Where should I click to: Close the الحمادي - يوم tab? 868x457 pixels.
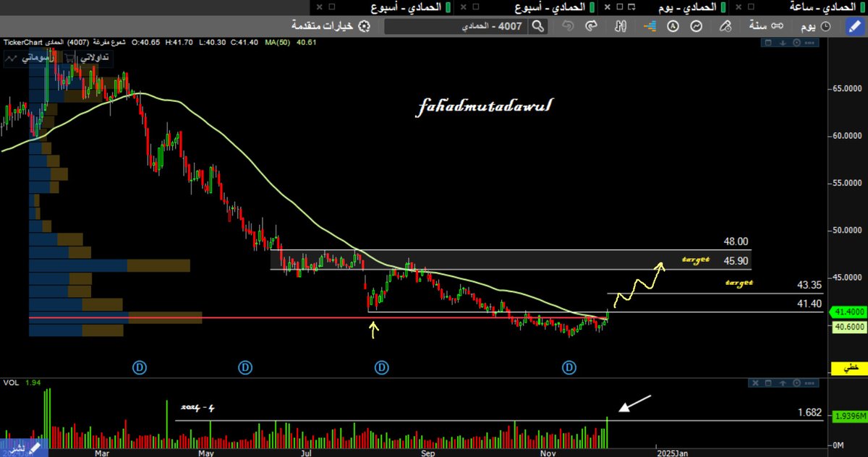(607, 7)
